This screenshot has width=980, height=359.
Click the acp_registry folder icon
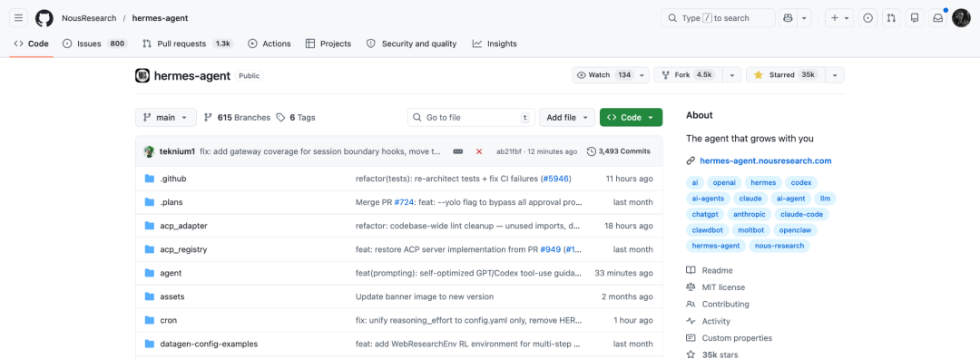(x=150, y=249)
